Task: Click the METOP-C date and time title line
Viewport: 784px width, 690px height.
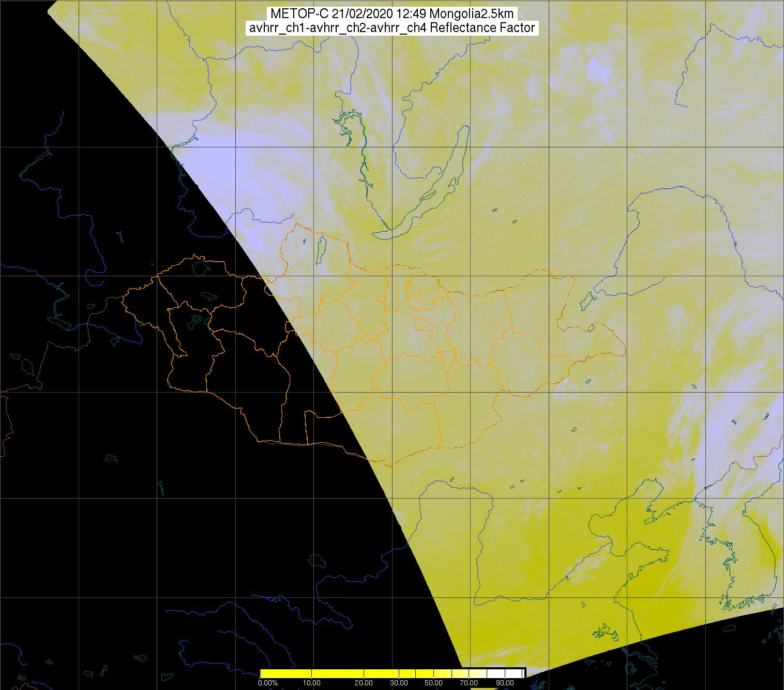Action: [392, 14]
